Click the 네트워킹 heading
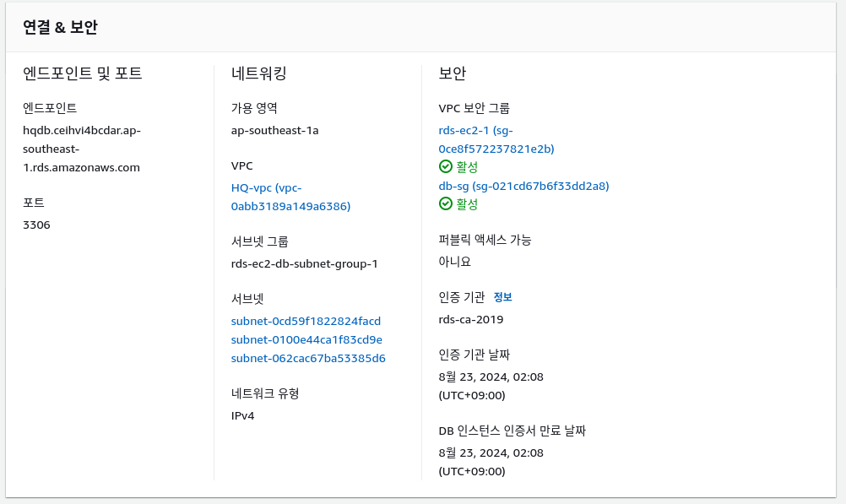This screenshot has width=846, height=504. pos(259,73)
